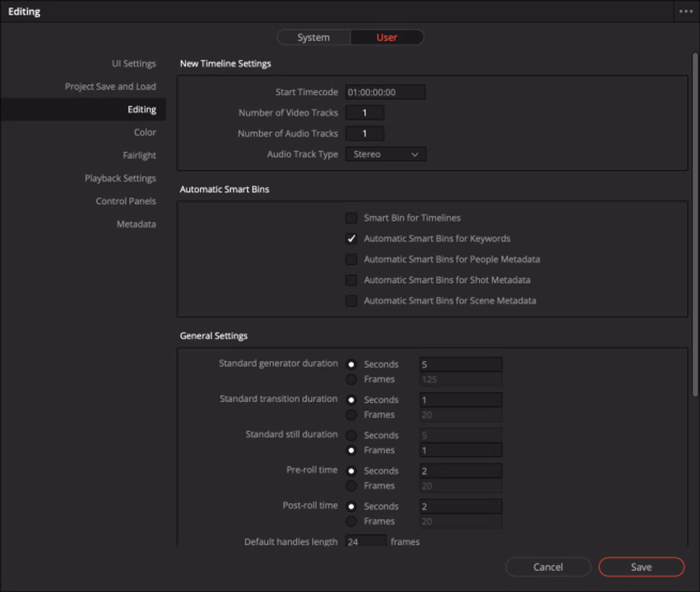The image size is (700, 592).
Task: Open the Metadata settings section
Action: [x=136, y=224]
